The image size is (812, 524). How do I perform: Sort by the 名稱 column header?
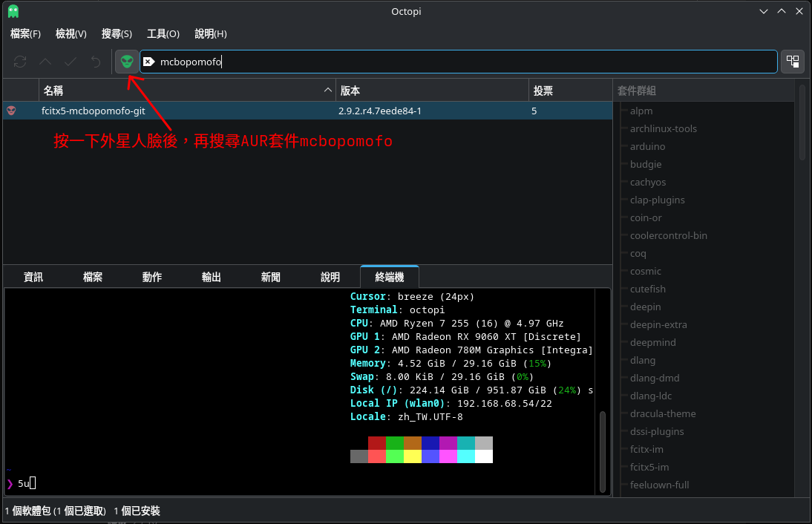pyautogui.click(x=187, y=91)
